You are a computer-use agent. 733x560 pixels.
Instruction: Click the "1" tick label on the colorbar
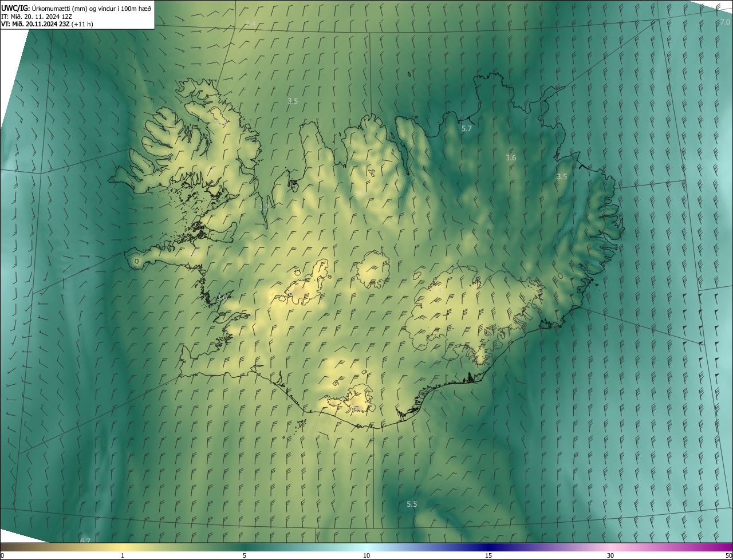tap(123, 556)
